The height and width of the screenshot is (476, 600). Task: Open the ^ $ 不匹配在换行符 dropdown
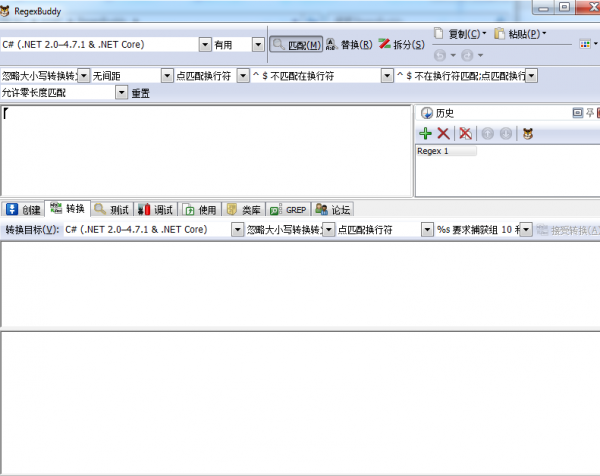pos(387,76)
